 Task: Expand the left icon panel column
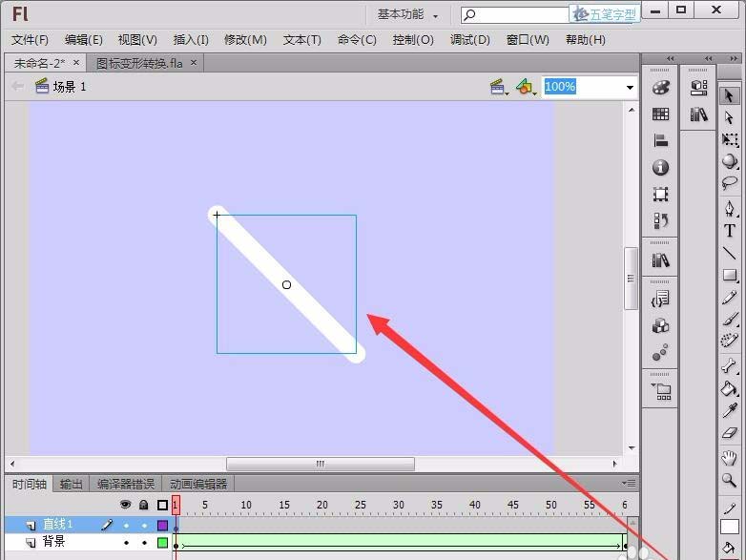click(x=671, y=58)
